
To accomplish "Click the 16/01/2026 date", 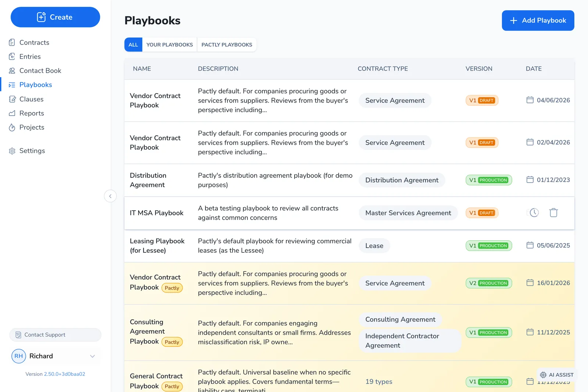I will point(553,283).
